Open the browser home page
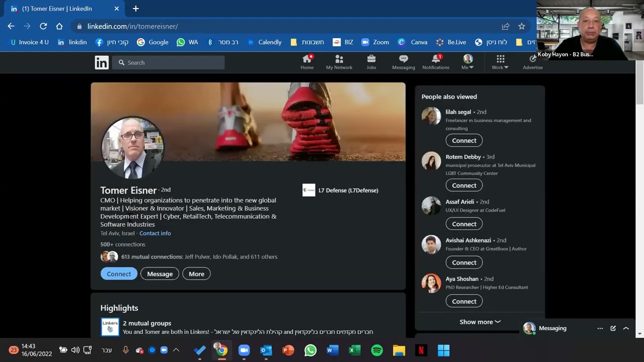The height and width of the screenshot is (362, 644). click(x=59, y=26)
